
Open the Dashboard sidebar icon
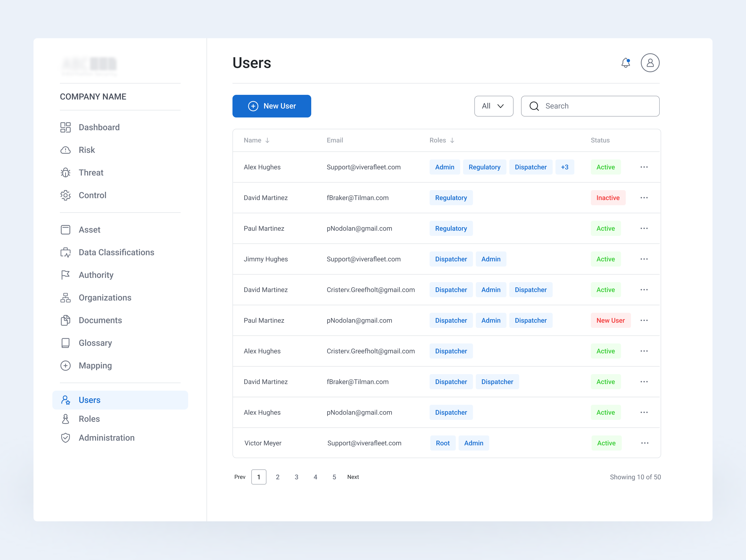(65, 127)
